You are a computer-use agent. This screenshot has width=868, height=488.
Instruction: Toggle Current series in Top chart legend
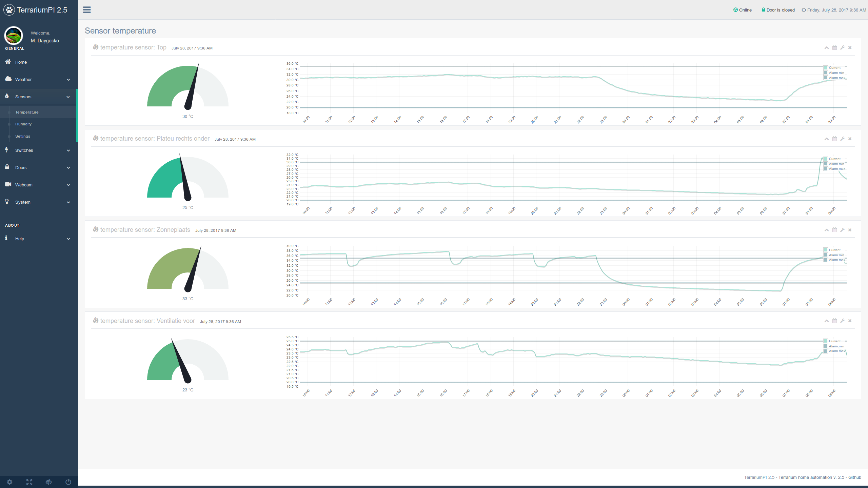pyautogui.click(x=834, y=68)
